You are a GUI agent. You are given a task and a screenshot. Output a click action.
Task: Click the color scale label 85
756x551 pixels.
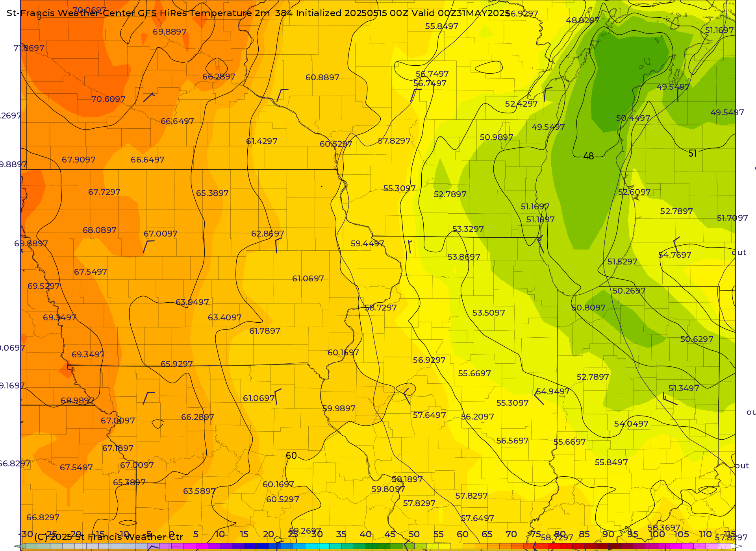tap(584, 534)
